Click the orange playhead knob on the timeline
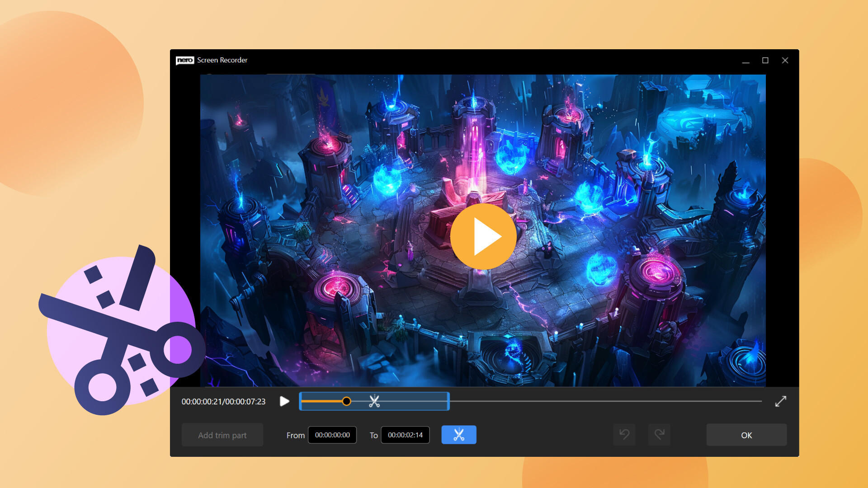Screen dimensions: 868x488 (x=347, y=401)
